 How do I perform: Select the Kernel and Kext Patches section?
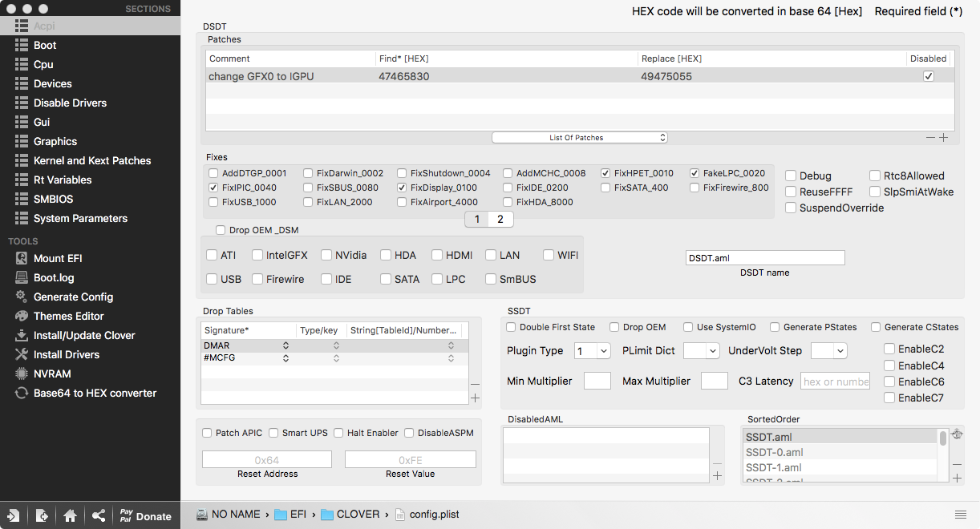pos(92,160)
